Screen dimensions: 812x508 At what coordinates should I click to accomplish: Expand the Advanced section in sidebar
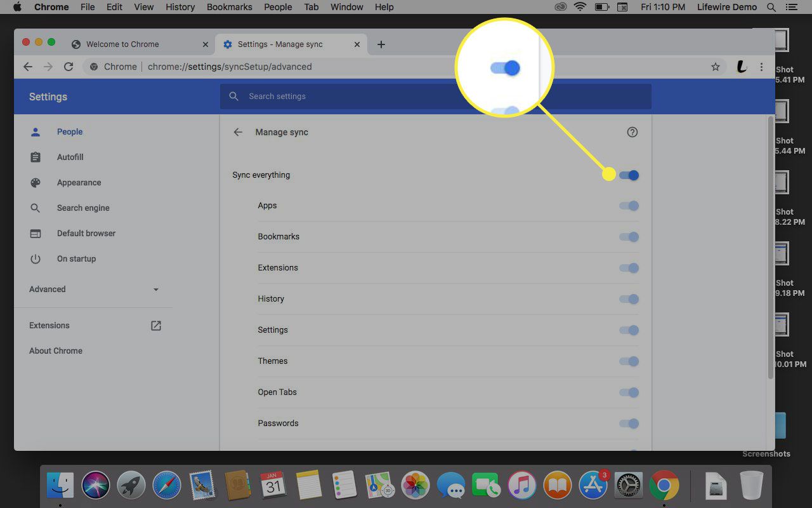(94, 290)
